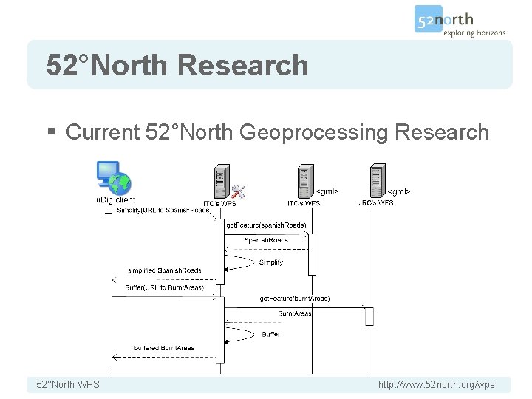Click the wrench tools icon beside WPS server
Screen dimensions: 532x399
(238, 192)
